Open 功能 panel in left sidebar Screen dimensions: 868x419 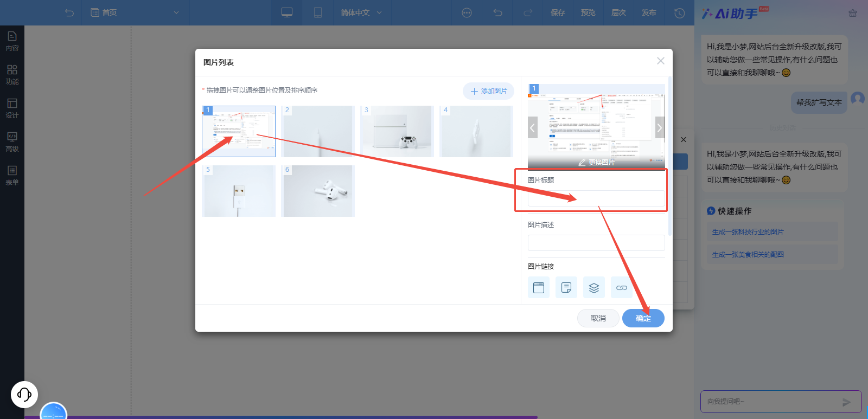(12, 75)
